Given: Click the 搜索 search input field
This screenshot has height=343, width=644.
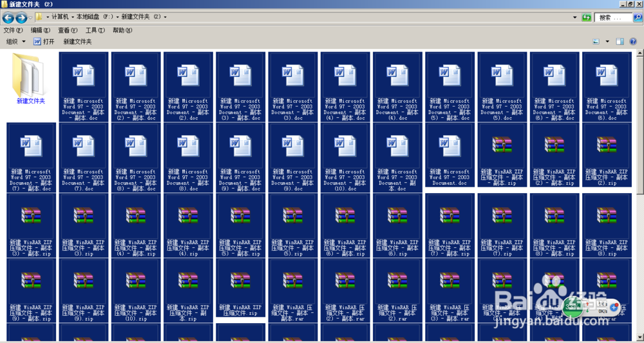Looking at the screenshot, I should 613,17.
